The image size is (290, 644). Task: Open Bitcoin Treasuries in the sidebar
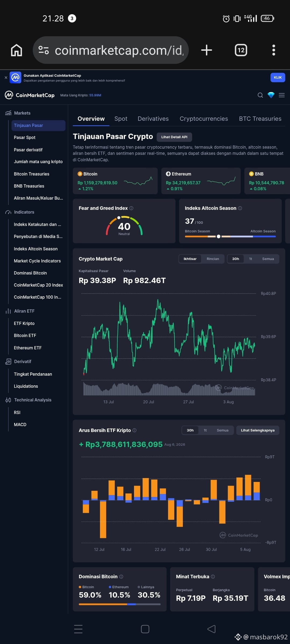(x=32, y=174)
